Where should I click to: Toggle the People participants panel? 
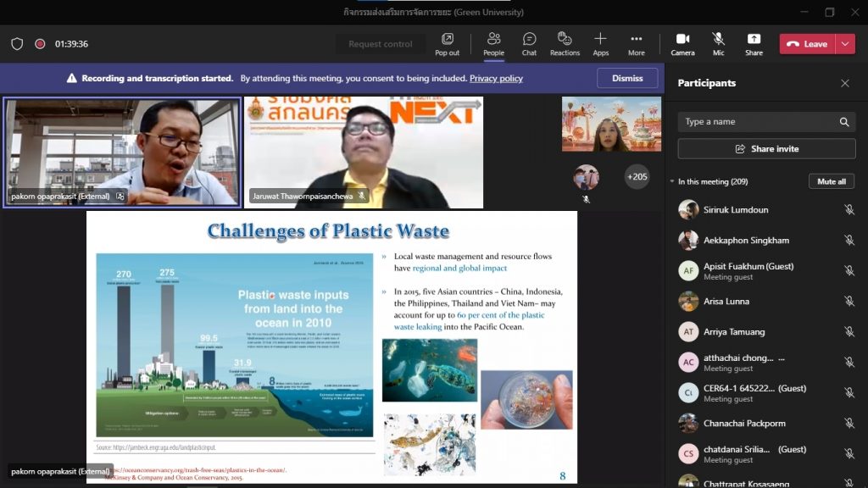pos(493,44)
